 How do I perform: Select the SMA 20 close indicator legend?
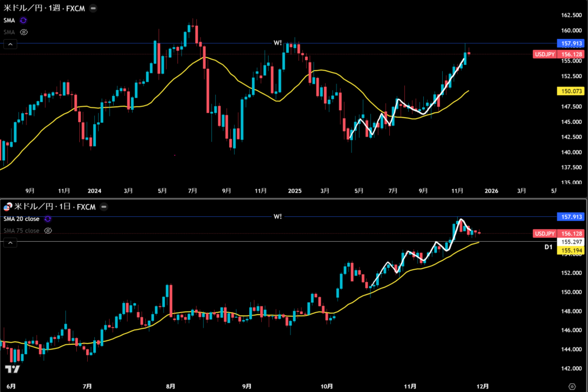[22, 219]
